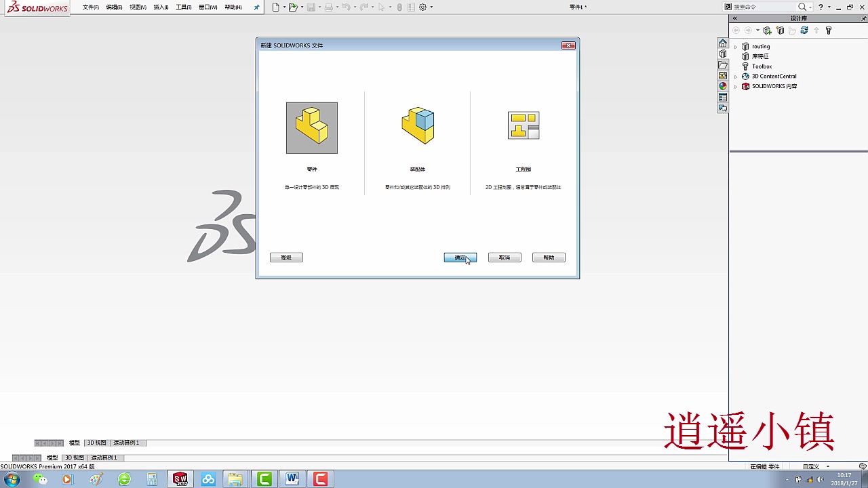Click the 高级 button in the dialog
The width and height of the screenshot is (868, 488).
[286, 258]
